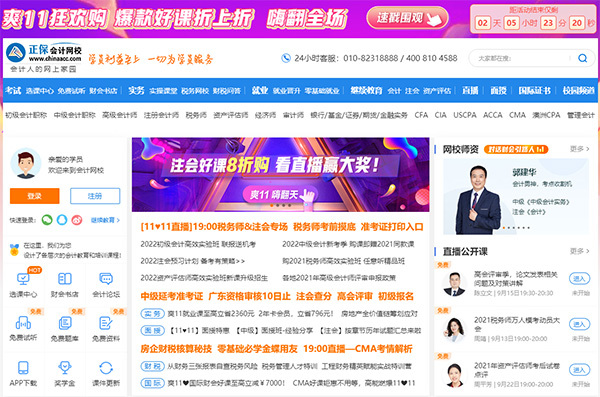Open APP下载 icon
The image size is (600, 397).
(x=23, y=368)
